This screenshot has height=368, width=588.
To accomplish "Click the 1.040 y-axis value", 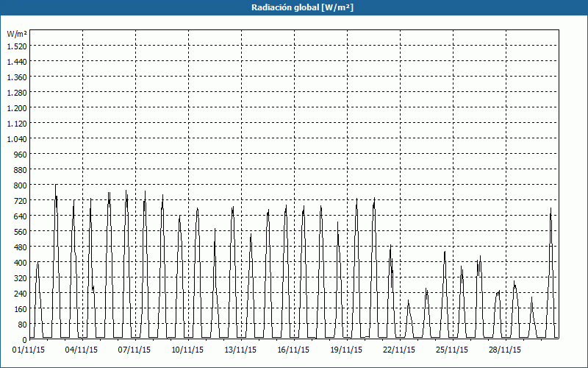I will click(x=17, y=139).
